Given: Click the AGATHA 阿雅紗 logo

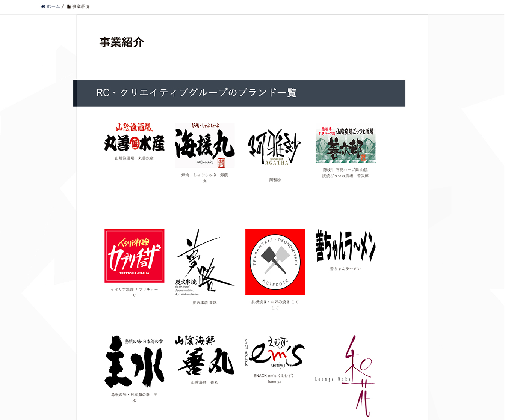Looking at the screenshot, I should [x=275, y=148].
